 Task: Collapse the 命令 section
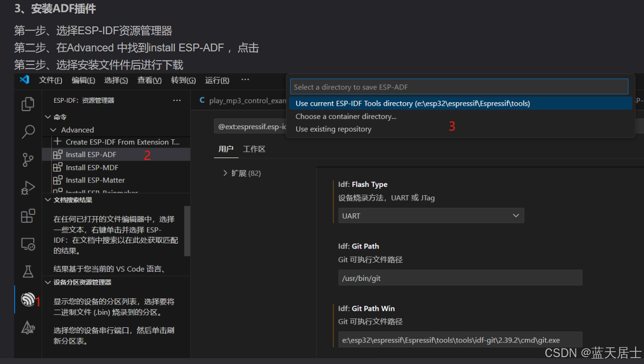point(48,117)
